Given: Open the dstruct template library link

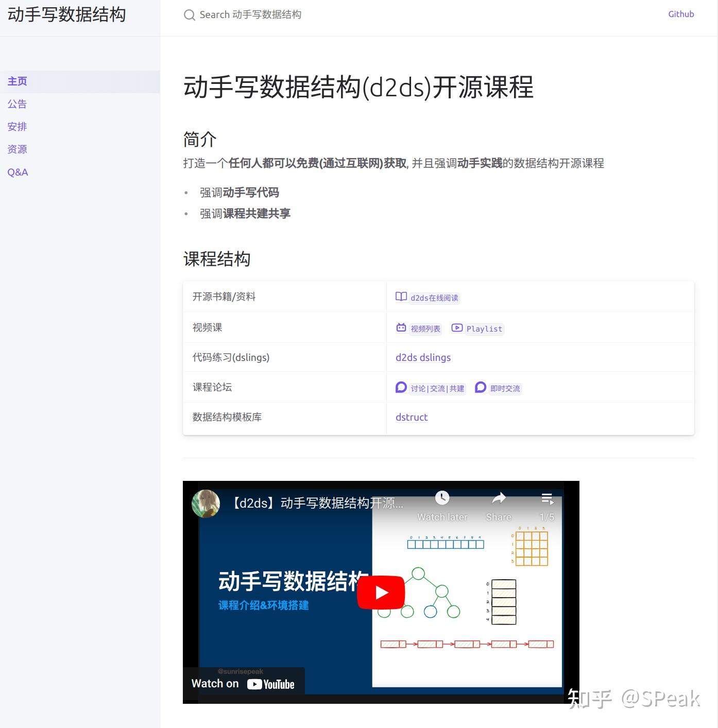Looking at the screenshot, I should coord(411,417).
